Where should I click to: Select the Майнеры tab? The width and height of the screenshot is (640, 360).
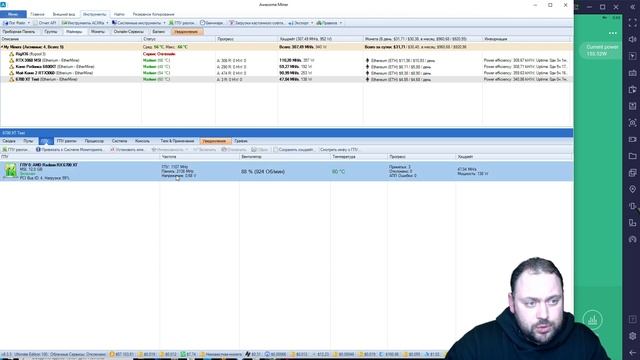[x=74, y=31]
